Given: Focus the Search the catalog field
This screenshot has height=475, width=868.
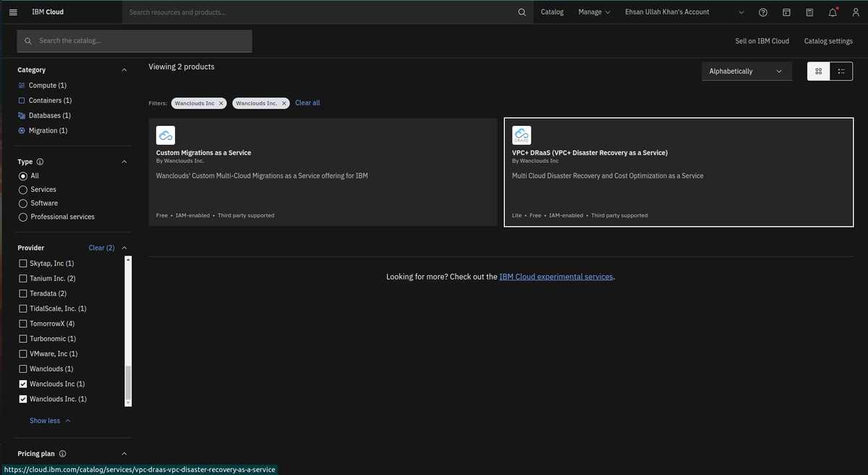Looking at the screenshot, I should (x=135, y=41).
